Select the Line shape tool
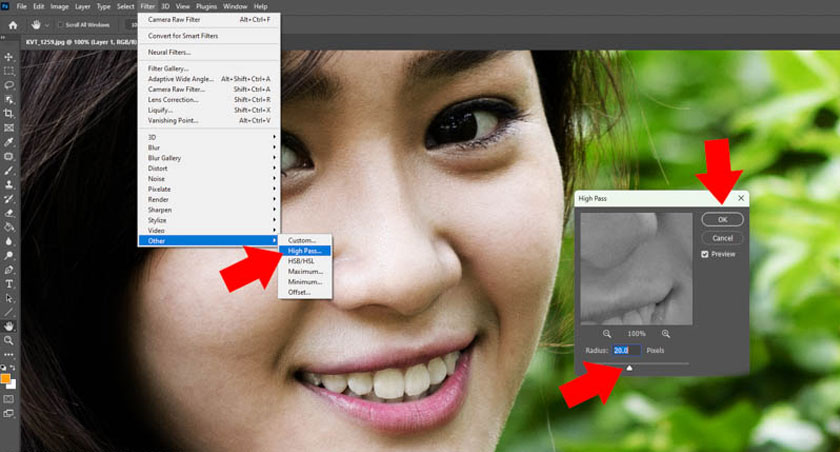 (9, 312)
